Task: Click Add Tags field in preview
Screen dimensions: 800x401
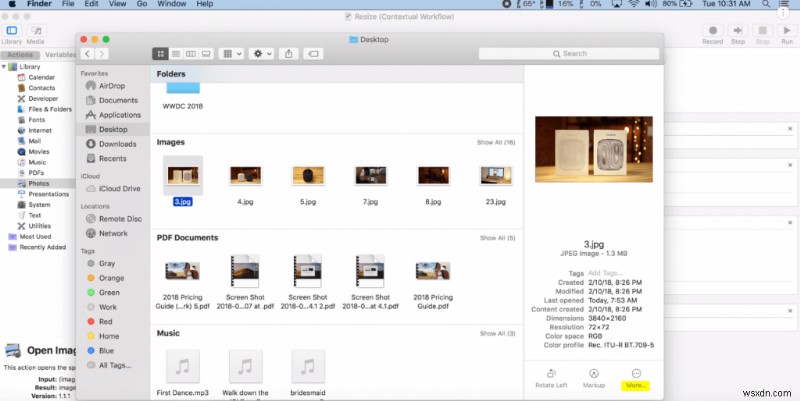Action: 605,273
